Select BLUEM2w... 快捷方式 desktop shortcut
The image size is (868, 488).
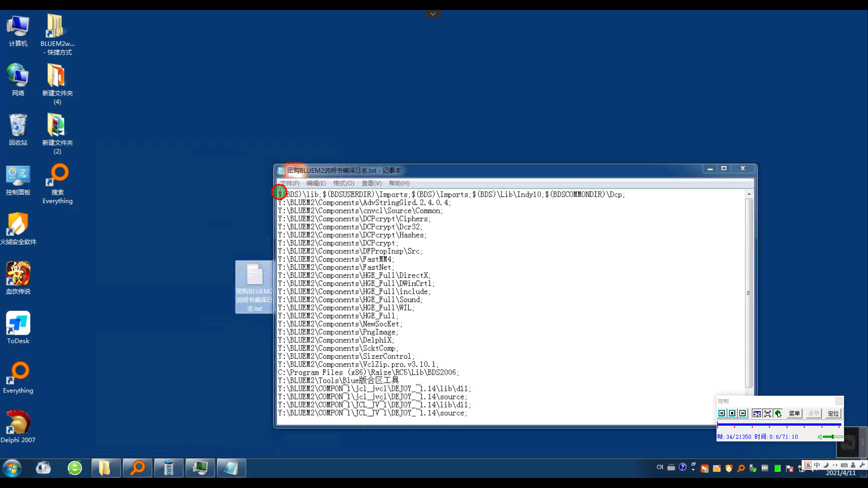tap(57, 35)
